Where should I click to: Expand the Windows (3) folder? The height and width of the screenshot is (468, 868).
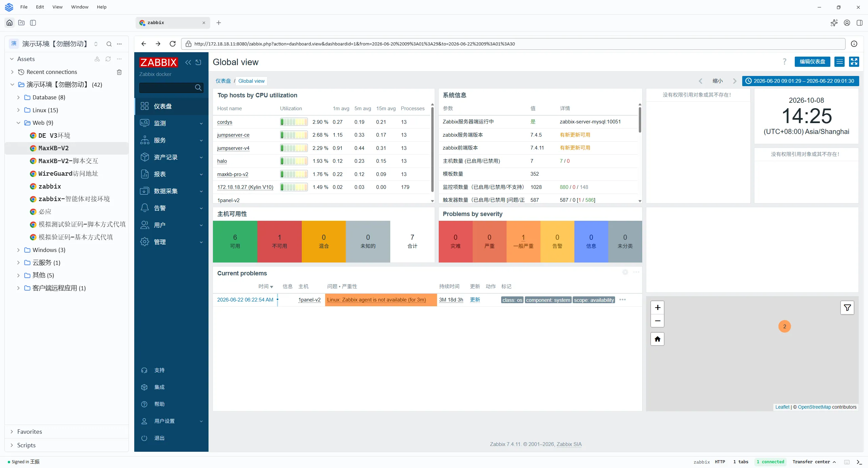pos(18,250)
